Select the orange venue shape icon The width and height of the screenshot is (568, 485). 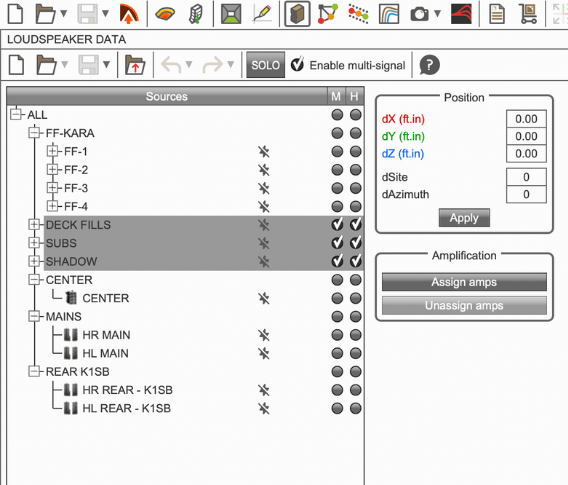(x=165, y=14)
